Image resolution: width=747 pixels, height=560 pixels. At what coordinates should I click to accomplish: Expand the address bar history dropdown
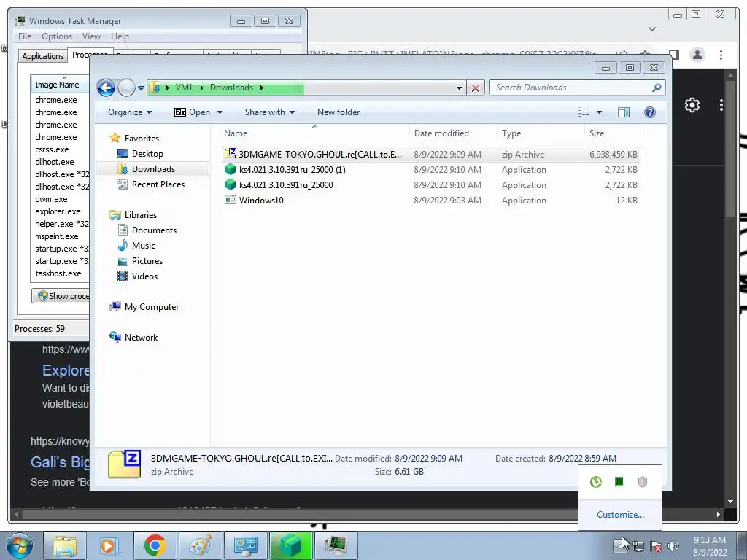pos(459,88)
